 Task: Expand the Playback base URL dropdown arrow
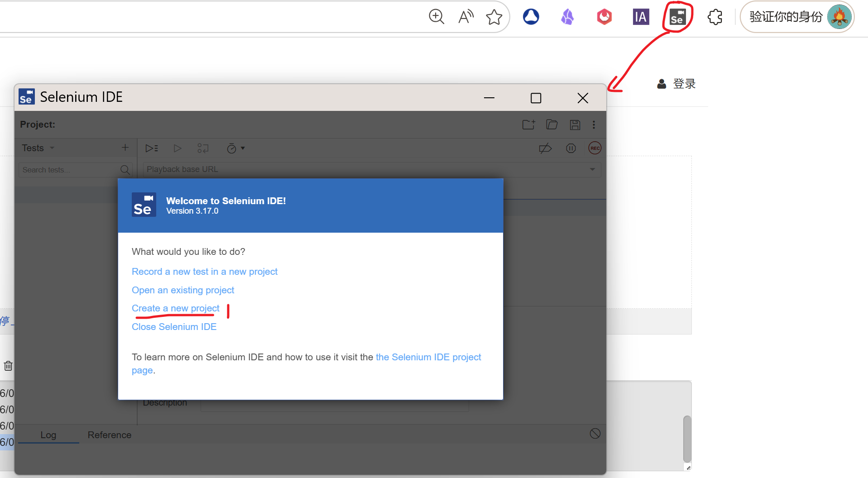pos(592,169)
